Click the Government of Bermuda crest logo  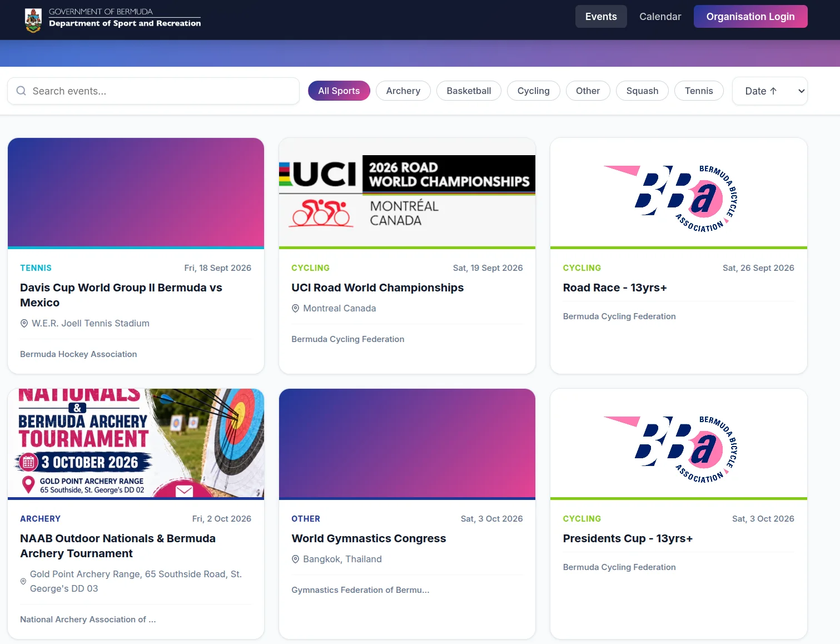point(33,21)
